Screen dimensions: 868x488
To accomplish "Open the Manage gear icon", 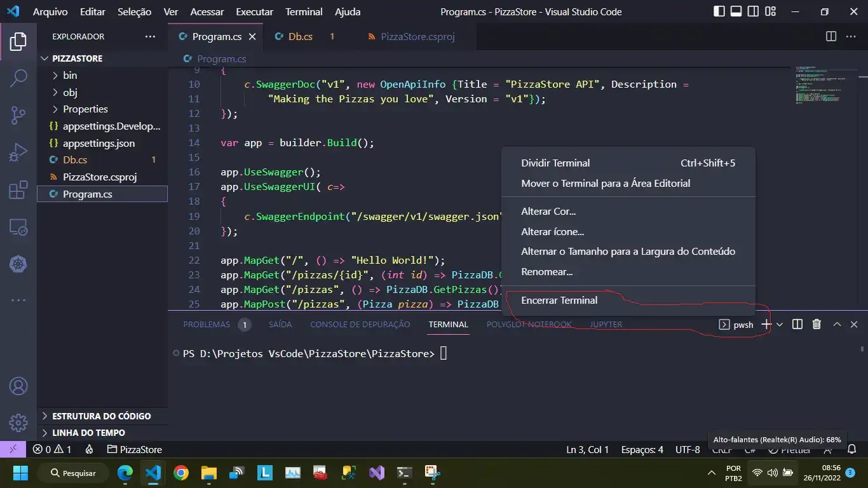I will 18,423.
